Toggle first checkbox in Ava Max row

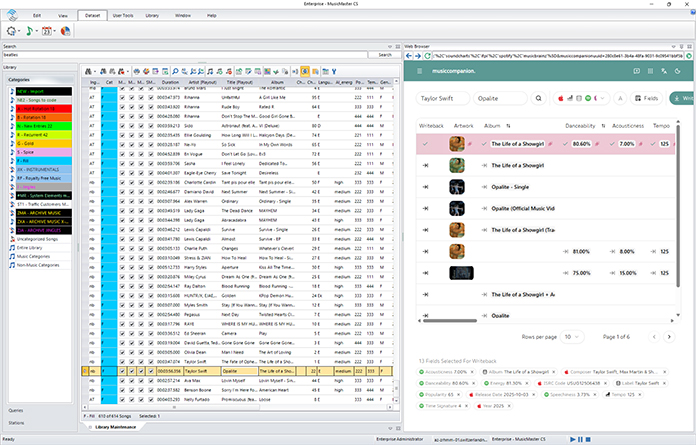(124, 381)
